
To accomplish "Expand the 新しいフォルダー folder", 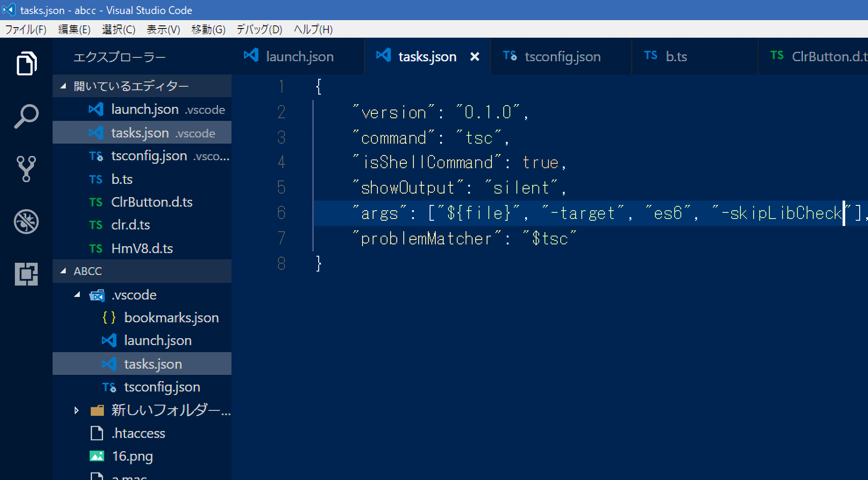I will [x=77, y=410].
